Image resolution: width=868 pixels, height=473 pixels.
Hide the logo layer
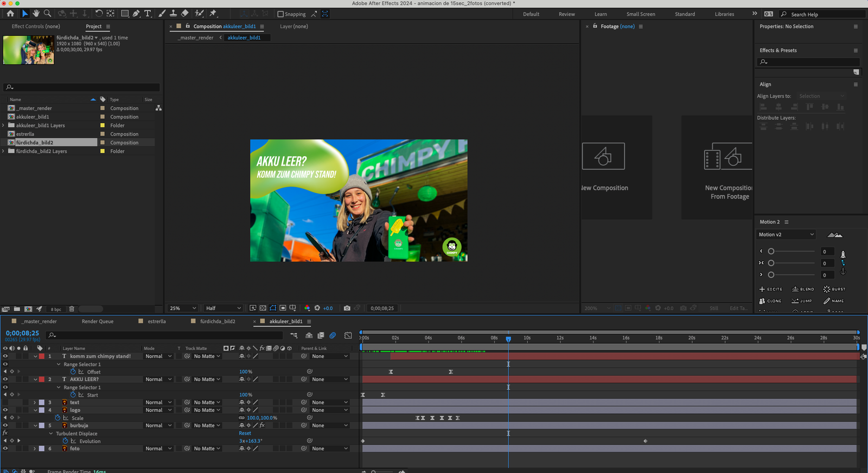[x=5, y=410]
